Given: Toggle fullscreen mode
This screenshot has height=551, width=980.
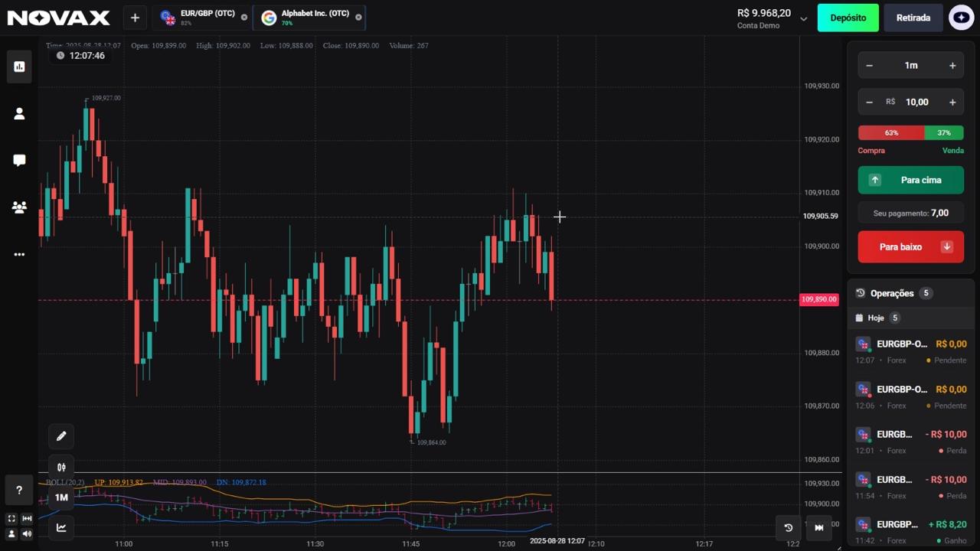Looking at the screenshot, I should pos(11,519).
